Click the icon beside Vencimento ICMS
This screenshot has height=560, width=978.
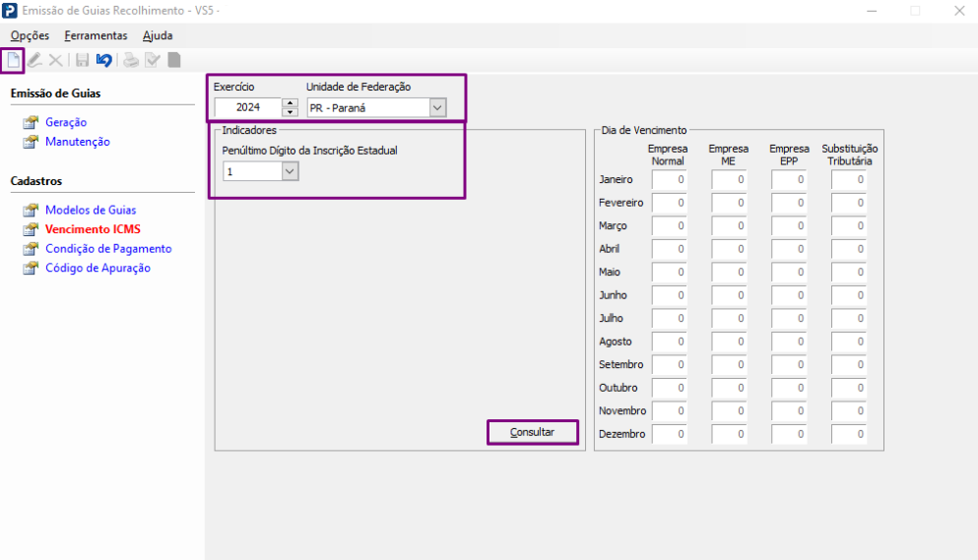[31, 229]
